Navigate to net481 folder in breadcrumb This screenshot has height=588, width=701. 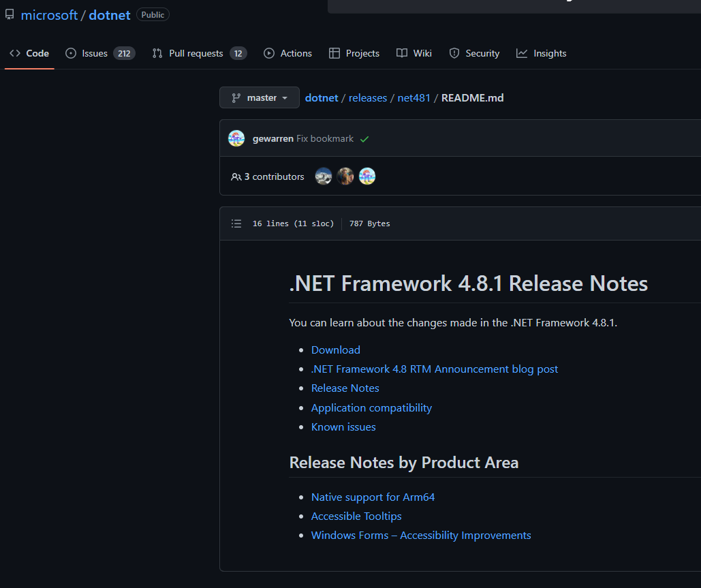pos(414,98)
